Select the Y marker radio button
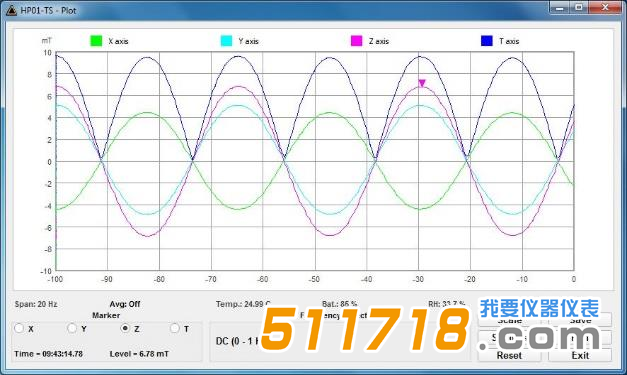The height and width of the screenshot is (375, 627). (72, 329)
